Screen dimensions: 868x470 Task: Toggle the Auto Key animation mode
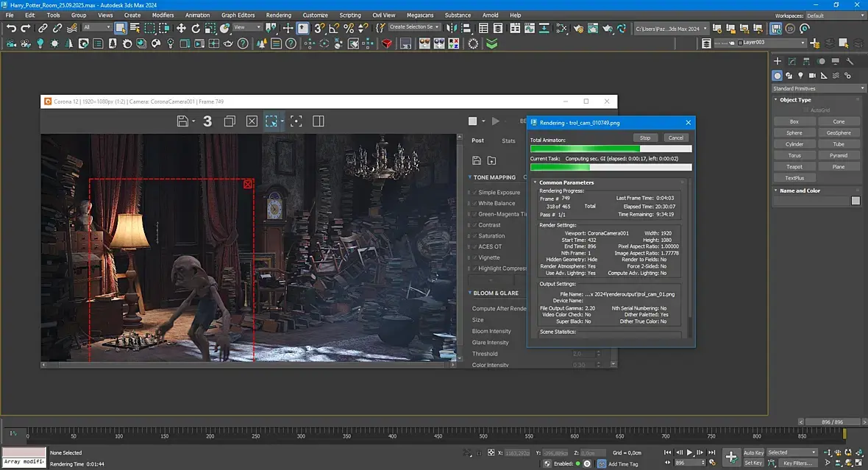pos(753,452)
